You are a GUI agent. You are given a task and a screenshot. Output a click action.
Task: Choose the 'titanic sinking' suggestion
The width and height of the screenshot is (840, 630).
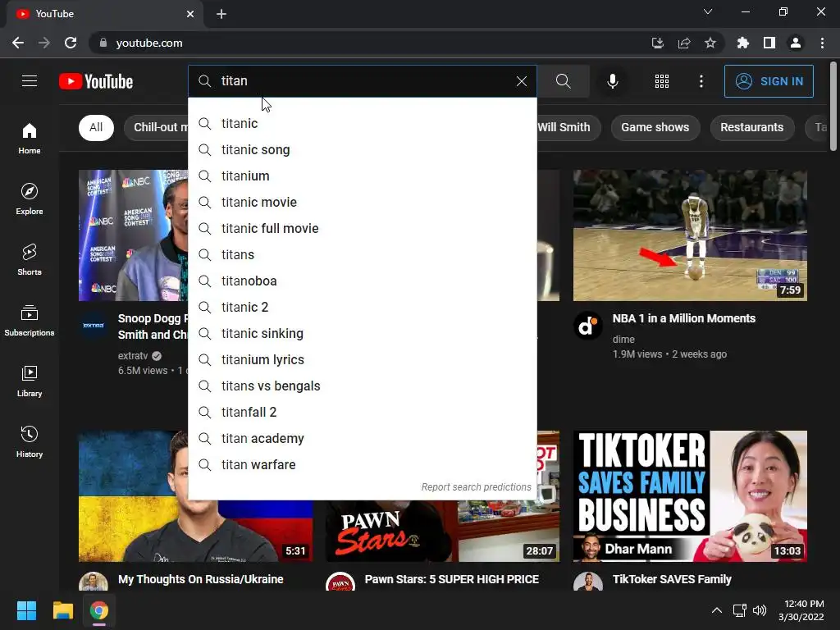click(362, 334)
